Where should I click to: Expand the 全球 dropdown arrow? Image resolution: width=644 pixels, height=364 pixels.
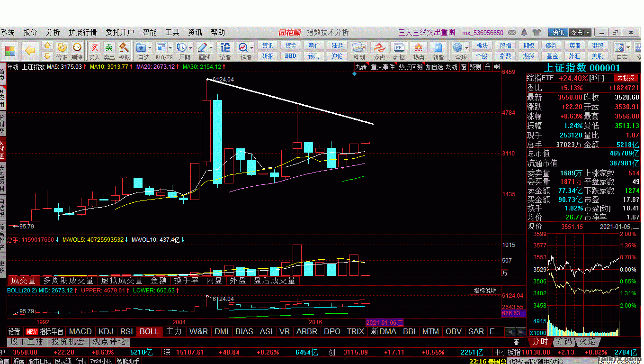click(x=466, y=47)
